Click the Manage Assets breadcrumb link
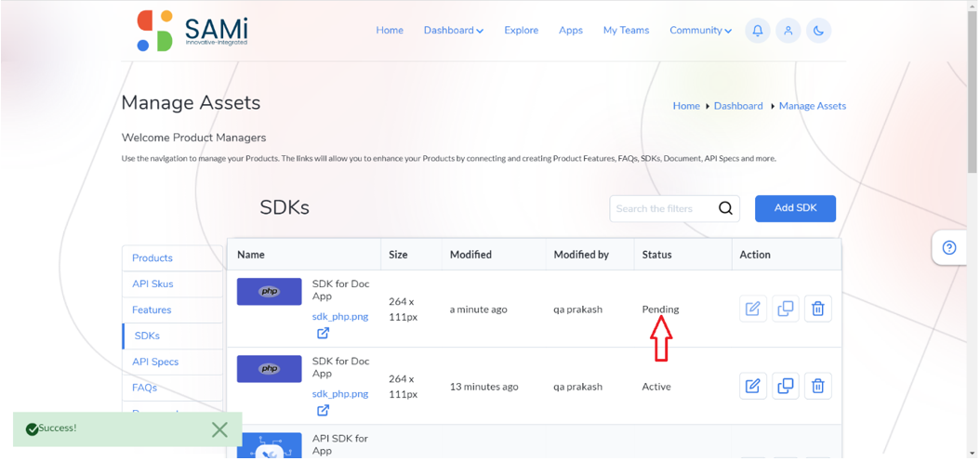980x461 pixels. click(x=812, y=106)
